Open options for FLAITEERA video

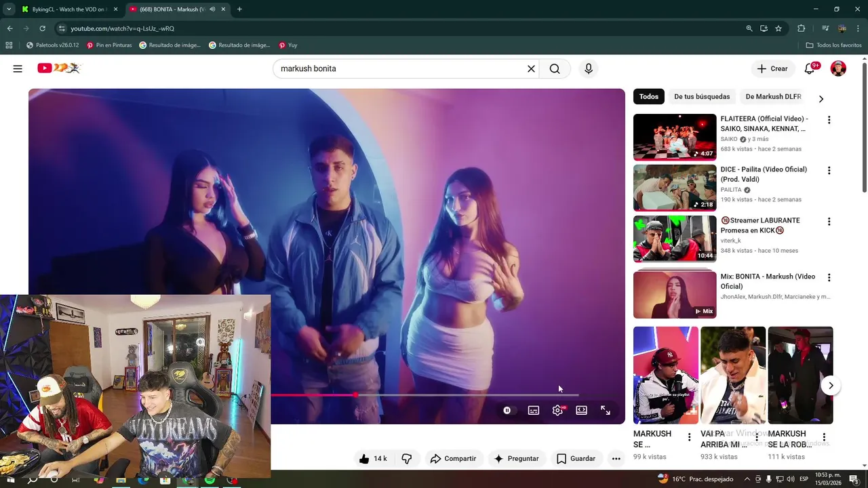(829, 120)
